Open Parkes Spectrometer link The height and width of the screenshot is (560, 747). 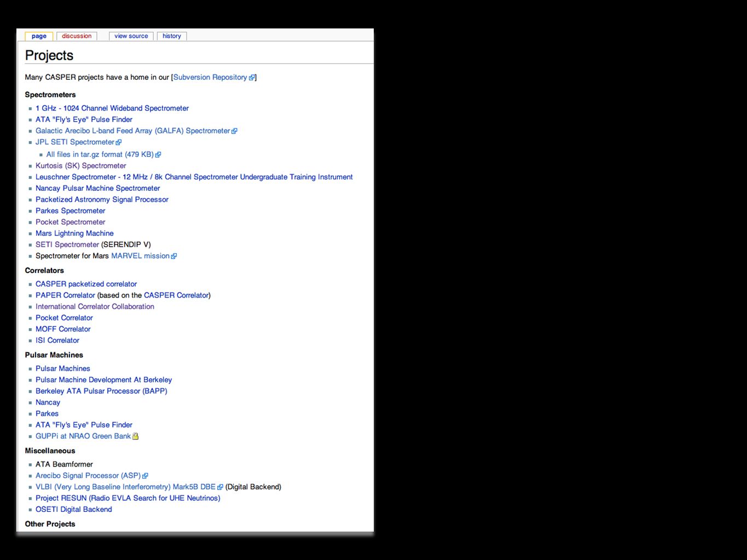coord(71,211)
